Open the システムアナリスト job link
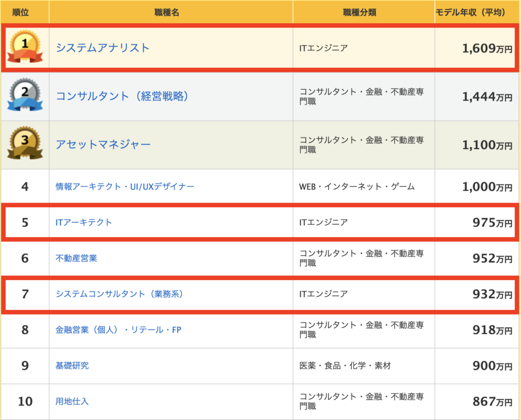The width and height of the screenshot is (521, 420). pyautogui.click(x=103, y=48)
